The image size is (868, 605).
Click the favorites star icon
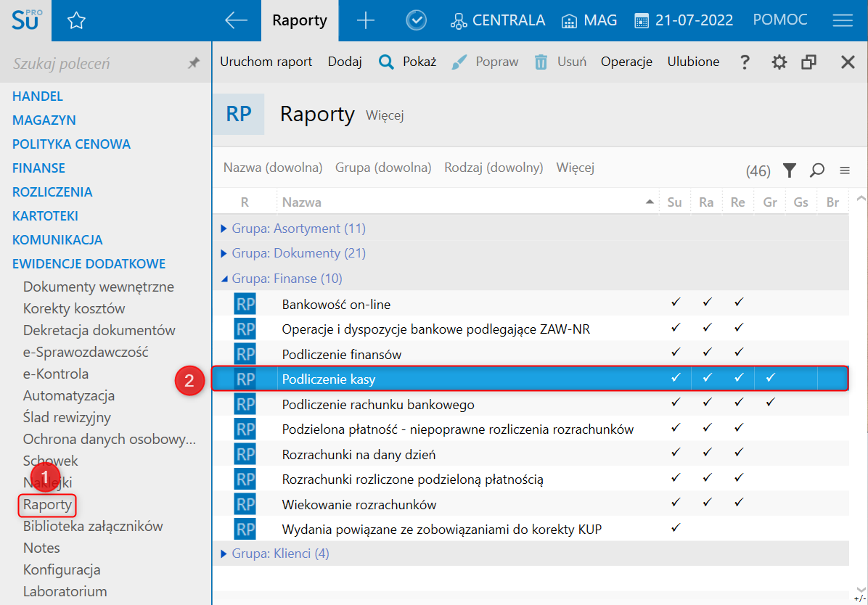[76, 21]
